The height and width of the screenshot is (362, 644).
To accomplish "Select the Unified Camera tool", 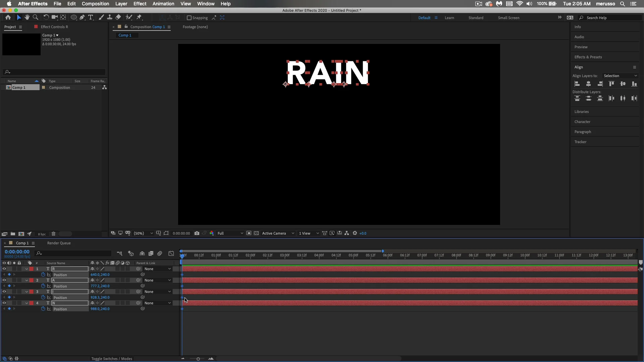I will (54, 17).
